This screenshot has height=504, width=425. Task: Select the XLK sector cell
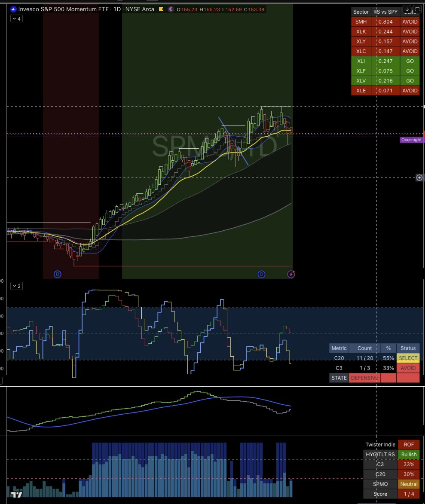tap(361, 31)
